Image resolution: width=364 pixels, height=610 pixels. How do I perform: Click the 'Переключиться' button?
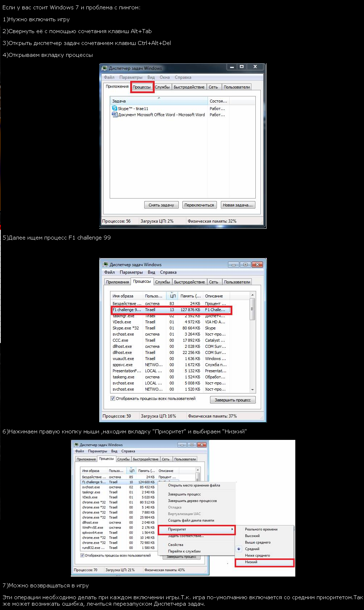[199, 205]
